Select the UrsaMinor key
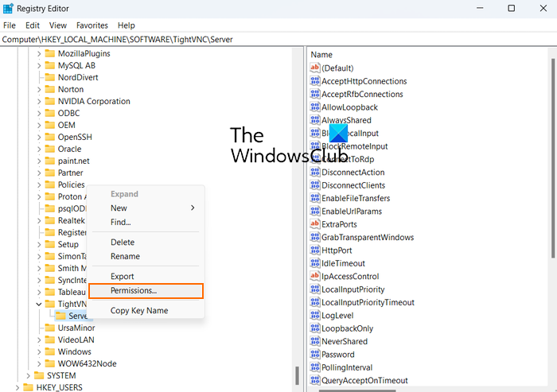 [76, 328]
